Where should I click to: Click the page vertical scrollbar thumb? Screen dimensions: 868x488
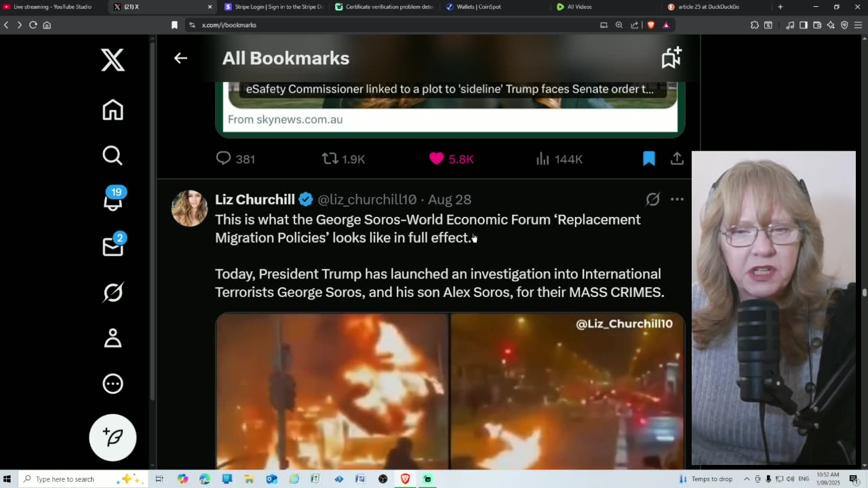click(864, 293)
